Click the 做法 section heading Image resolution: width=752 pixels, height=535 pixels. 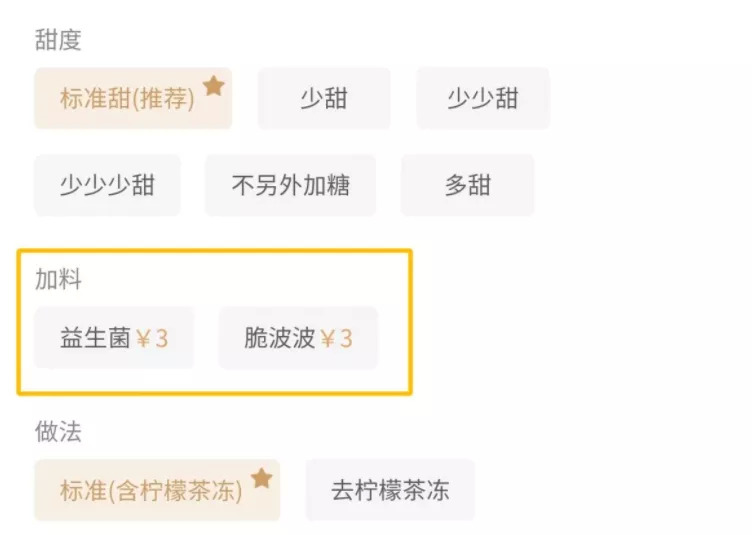pyautogui.click(x=58, y=432)
